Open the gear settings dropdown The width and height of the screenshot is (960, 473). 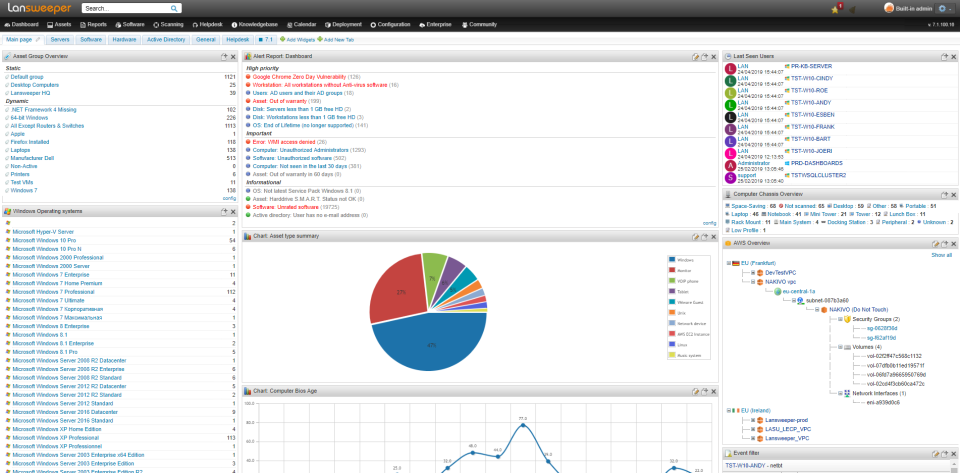[943, 9]
